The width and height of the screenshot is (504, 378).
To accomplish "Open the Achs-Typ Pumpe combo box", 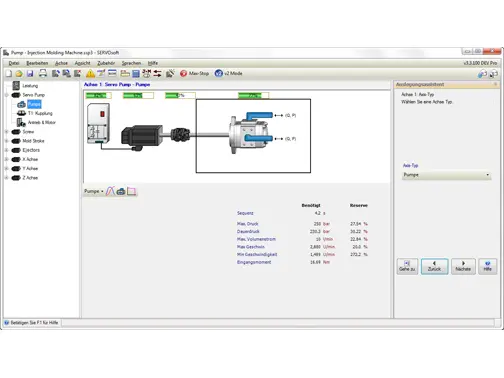I will point(446,175).
